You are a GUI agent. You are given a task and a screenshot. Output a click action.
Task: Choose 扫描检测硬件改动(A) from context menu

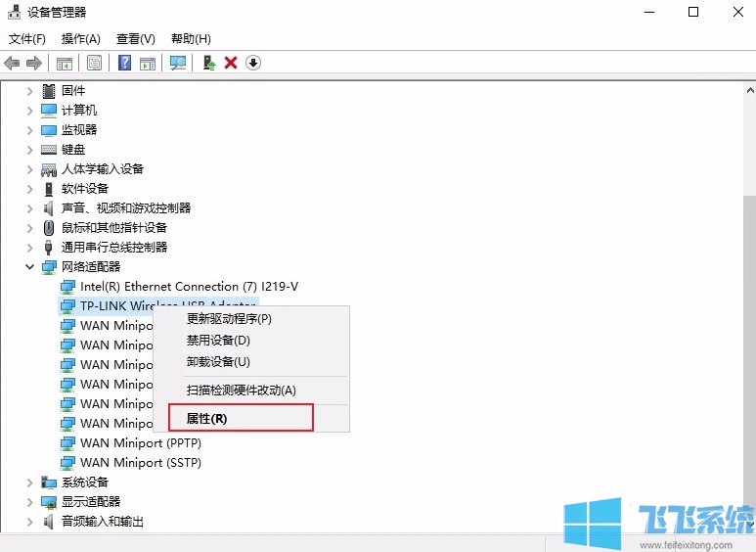tap(251, 391)
